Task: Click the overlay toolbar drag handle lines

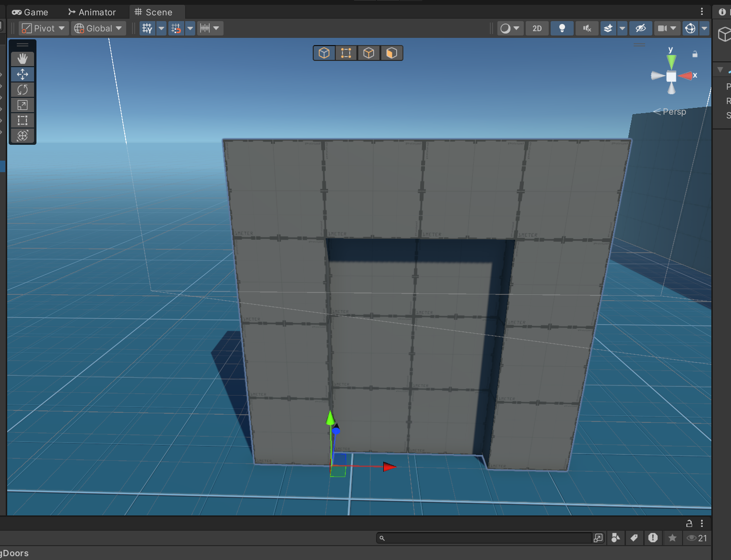Action: click(23, 45)
